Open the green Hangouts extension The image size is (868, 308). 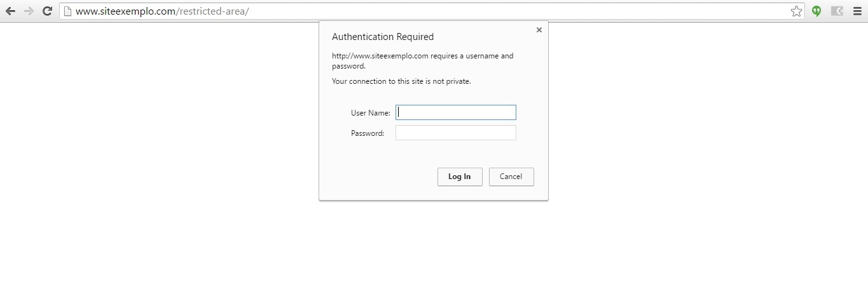(x=816, y=11)
